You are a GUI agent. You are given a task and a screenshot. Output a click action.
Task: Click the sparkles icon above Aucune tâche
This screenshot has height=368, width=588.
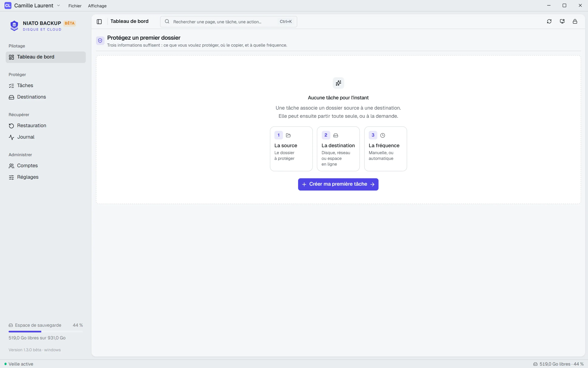click(338, 83)
